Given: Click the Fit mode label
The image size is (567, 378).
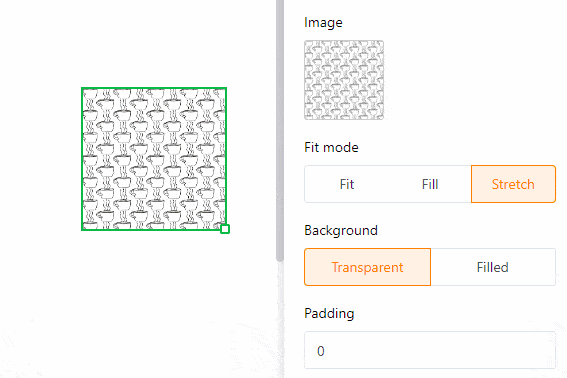Looking at the screenshot, I should point(331,147).
